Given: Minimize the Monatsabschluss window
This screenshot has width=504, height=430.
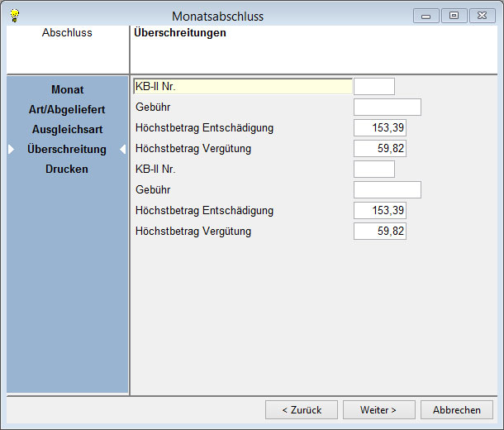Looking at the screenshot, I should pyautogui.click(x=426, y=16).
